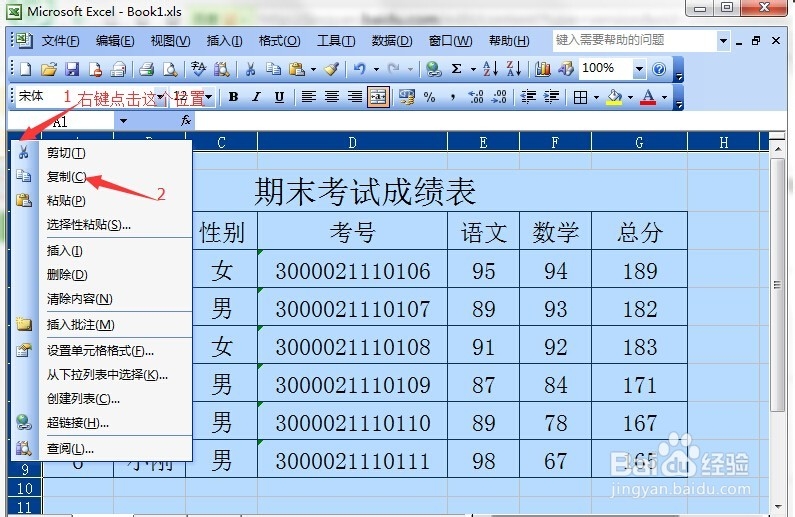Viewport: 795px width, 517px height.
Task: Select column D header
Action: [x=352, y=143]
